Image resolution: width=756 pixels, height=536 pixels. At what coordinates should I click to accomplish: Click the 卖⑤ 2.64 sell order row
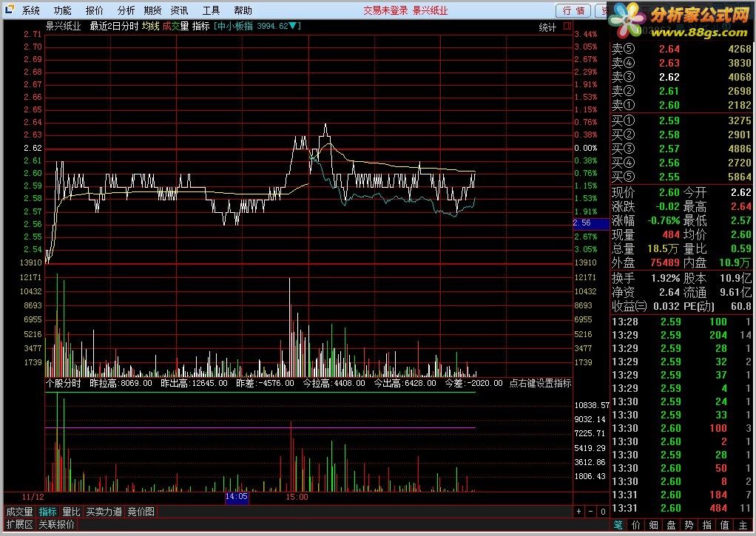coord(681,49)
